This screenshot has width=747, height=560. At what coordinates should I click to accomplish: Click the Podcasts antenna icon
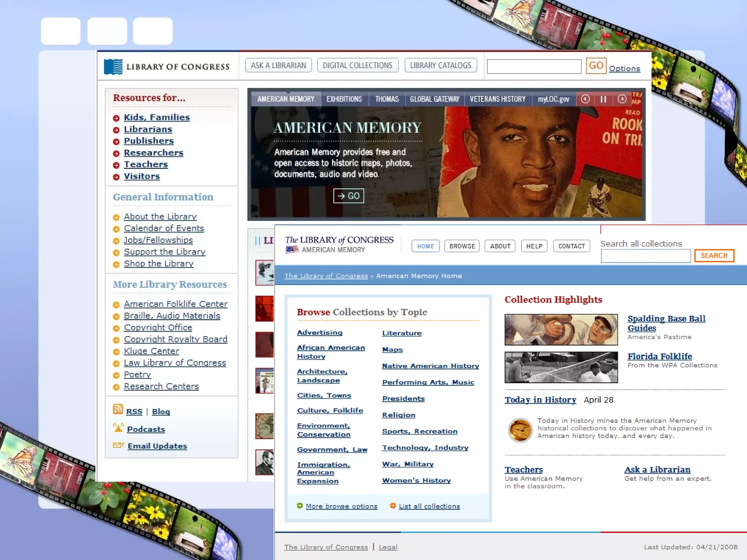pyautogui.click(x=118, y=428)
